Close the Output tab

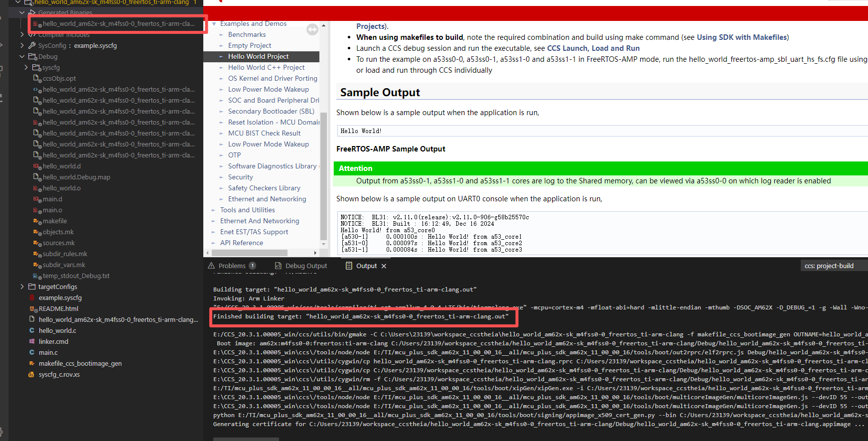pos(384,266)
